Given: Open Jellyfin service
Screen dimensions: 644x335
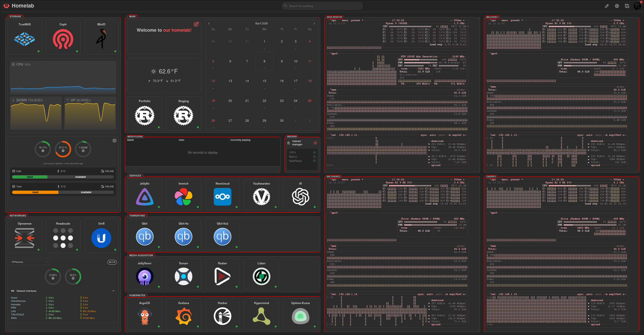Looking at the screenshot, I should tap(145, 194).
